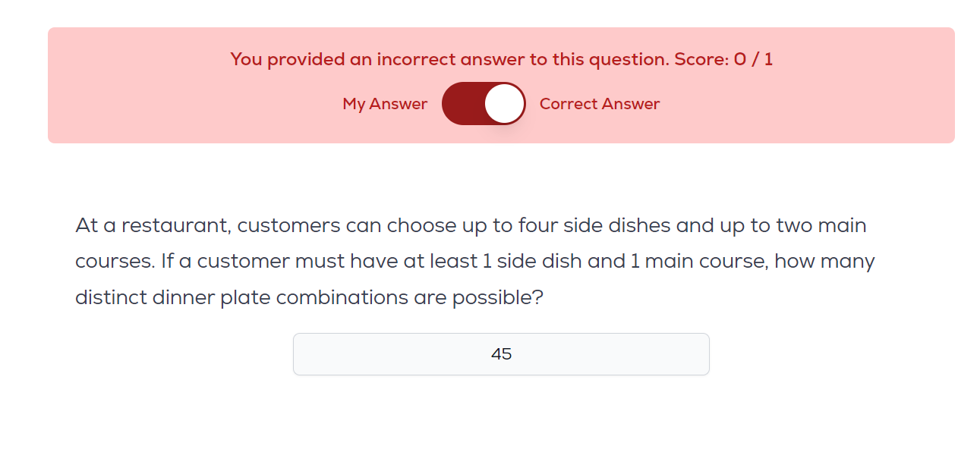This screenshot has width=980, height=449.
Task: Click the number 45 in the answer box
Action: click(501, 354)
